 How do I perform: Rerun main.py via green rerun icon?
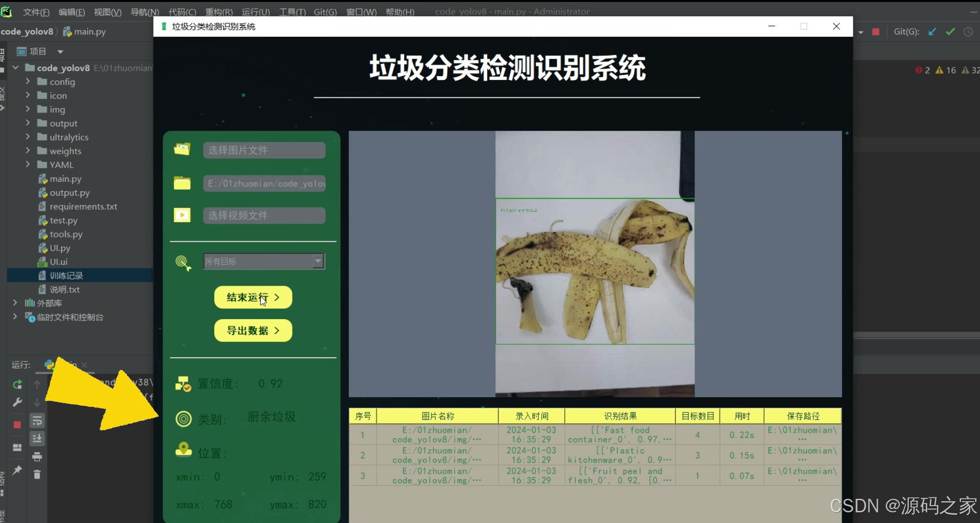(17, 385)
